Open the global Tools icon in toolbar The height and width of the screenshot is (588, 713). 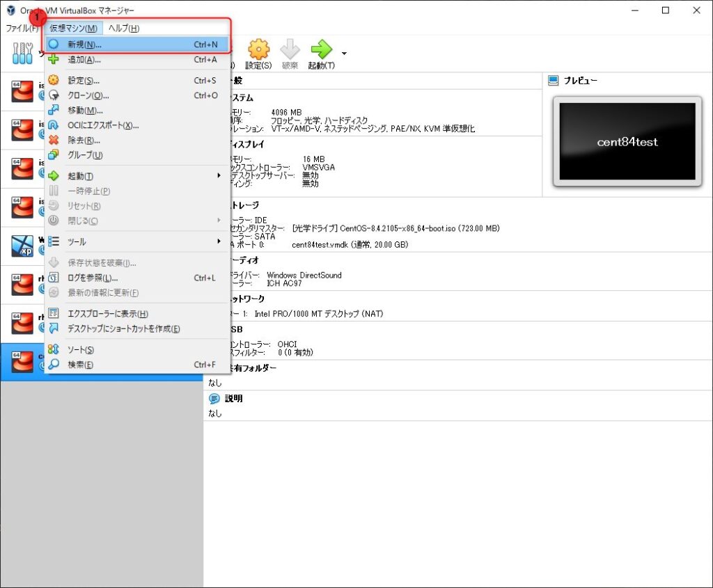[23, 53]
